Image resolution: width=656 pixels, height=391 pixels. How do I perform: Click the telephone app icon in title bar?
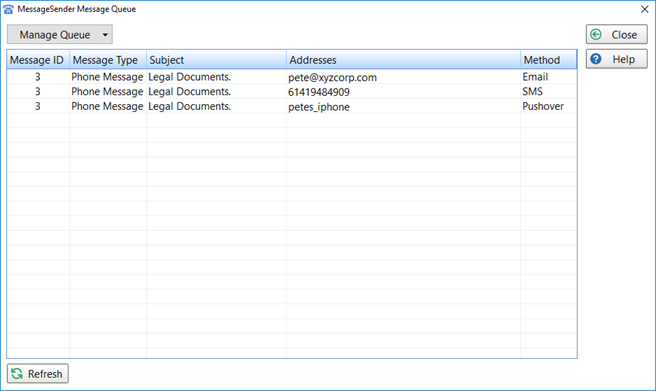pos(8,9)
